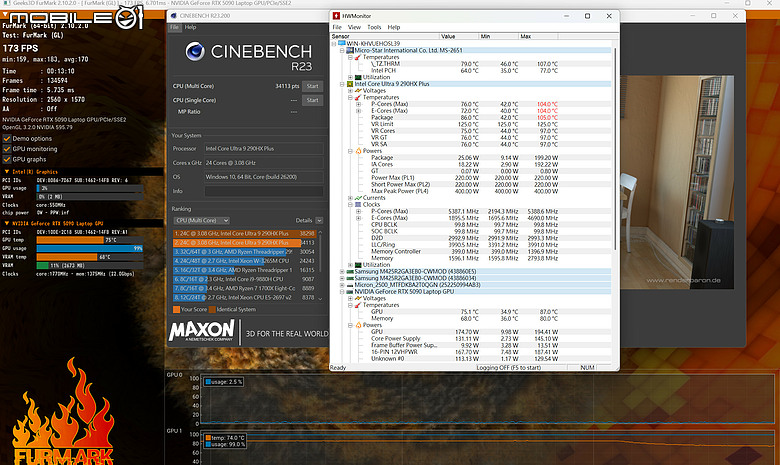Click the Max column header
Viewport: 780px width, 465px height.
[538, 36]
